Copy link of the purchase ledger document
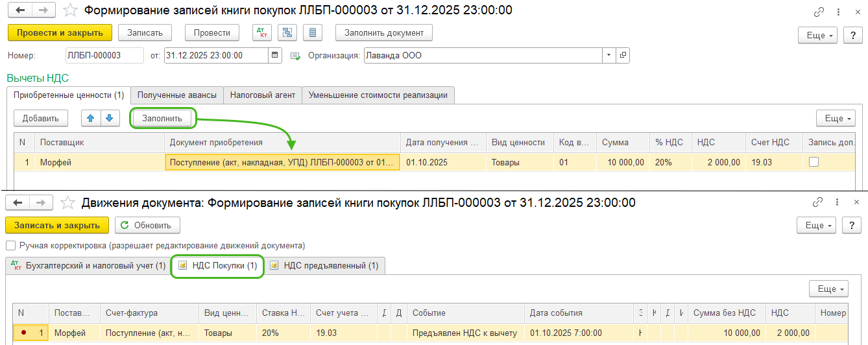 (x=819, y=11)
